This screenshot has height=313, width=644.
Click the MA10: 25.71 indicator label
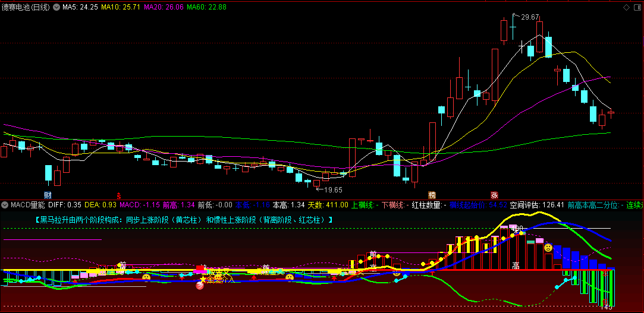(121, 7)
